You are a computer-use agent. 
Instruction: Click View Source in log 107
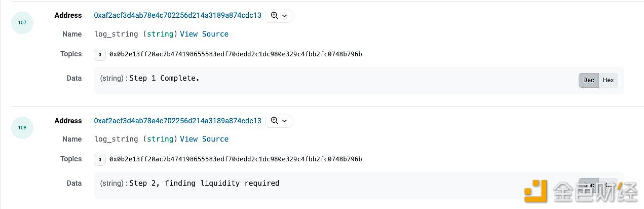204,34
